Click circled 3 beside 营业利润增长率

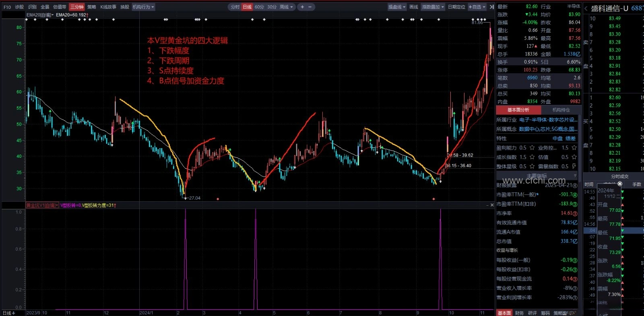[x=575, y=297]
